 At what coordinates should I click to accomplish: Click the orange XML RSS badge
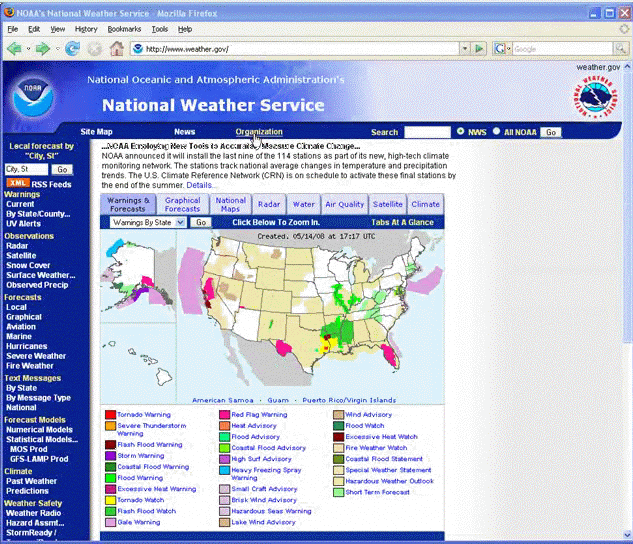(x=18, y=183)
